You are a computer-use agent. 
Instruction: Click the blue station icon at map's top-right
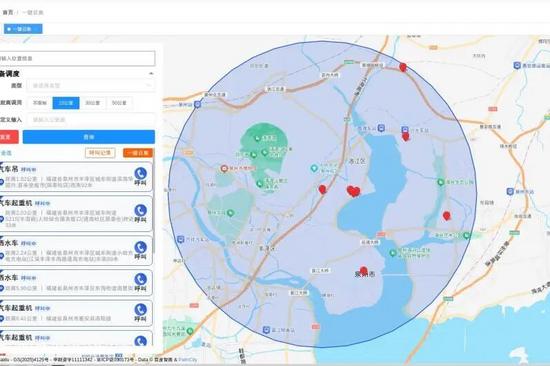(517, 65)
